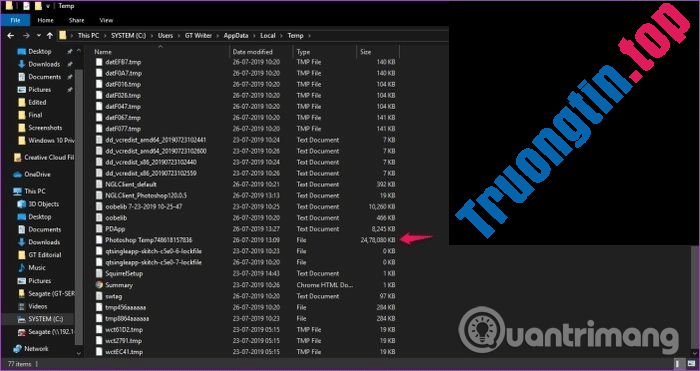700x371 pixels.
Task: Select SYSTEM (C:) drive icon in sidebar
Action: tap(21, 319)
